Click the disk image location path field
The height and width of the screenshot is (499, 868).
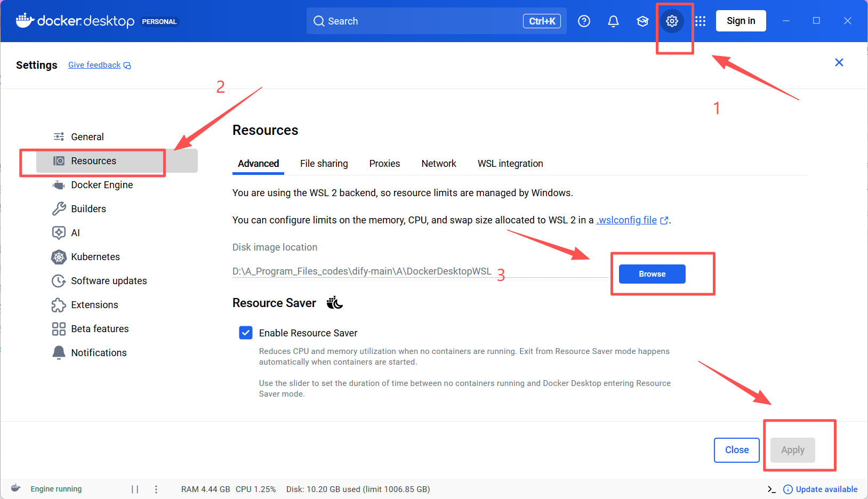pos(420,271)
